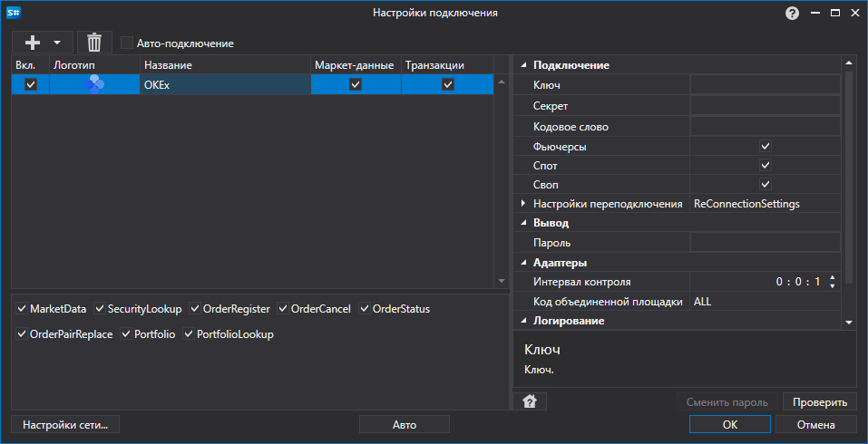Uncheck the PortfolioLookup message type
This screenshot has height=444, width=868.
point(189,334)
